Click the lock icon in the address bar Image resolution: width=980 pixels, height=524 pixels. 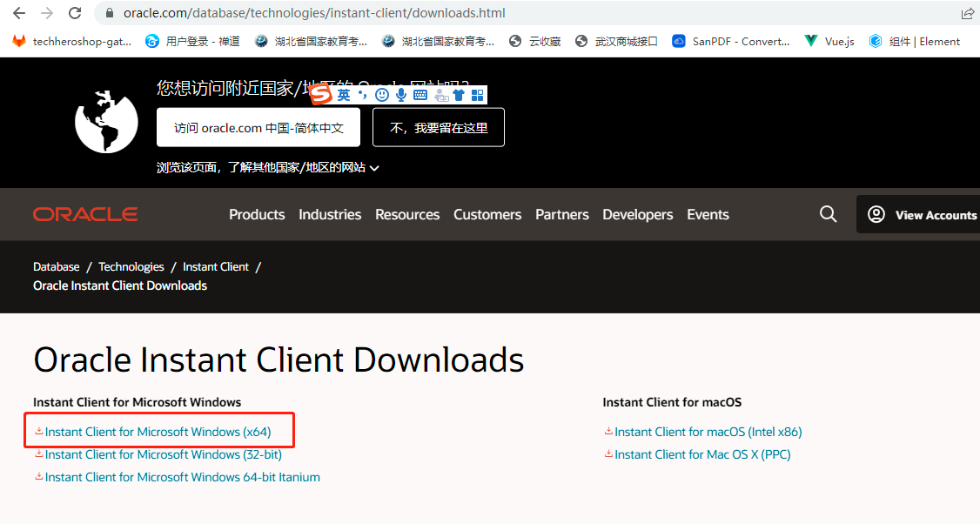110,13
